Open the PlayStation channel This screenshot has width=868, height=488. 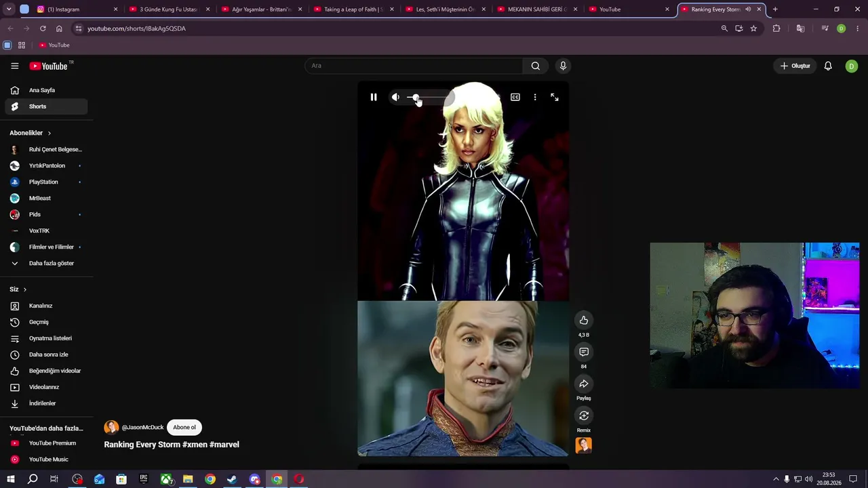[46, 182]
